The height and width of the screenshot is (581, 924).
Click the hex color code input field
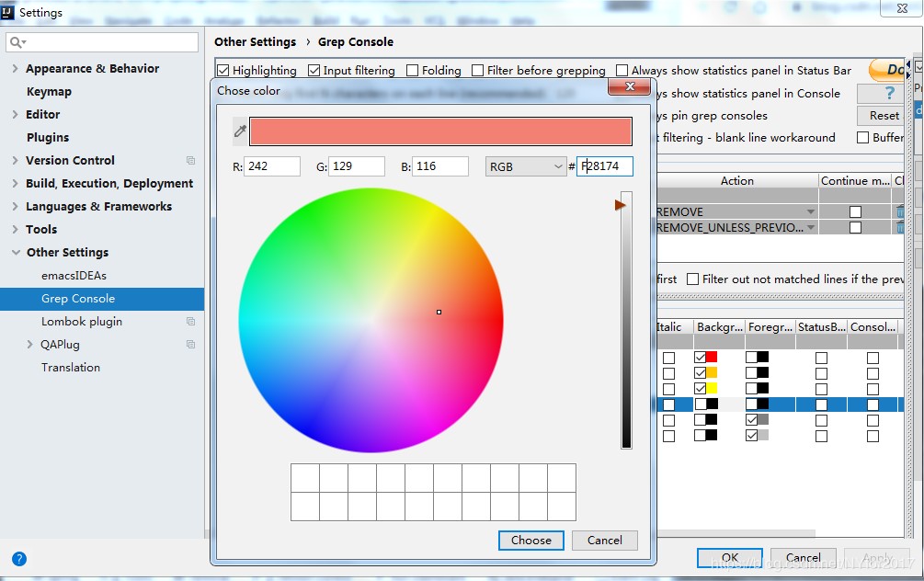point(605,166)
